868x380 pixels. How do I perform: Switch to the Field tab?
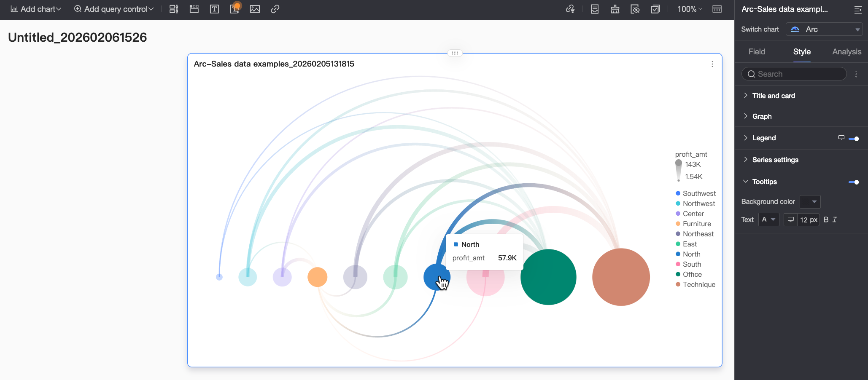click(x=757, y=51)
